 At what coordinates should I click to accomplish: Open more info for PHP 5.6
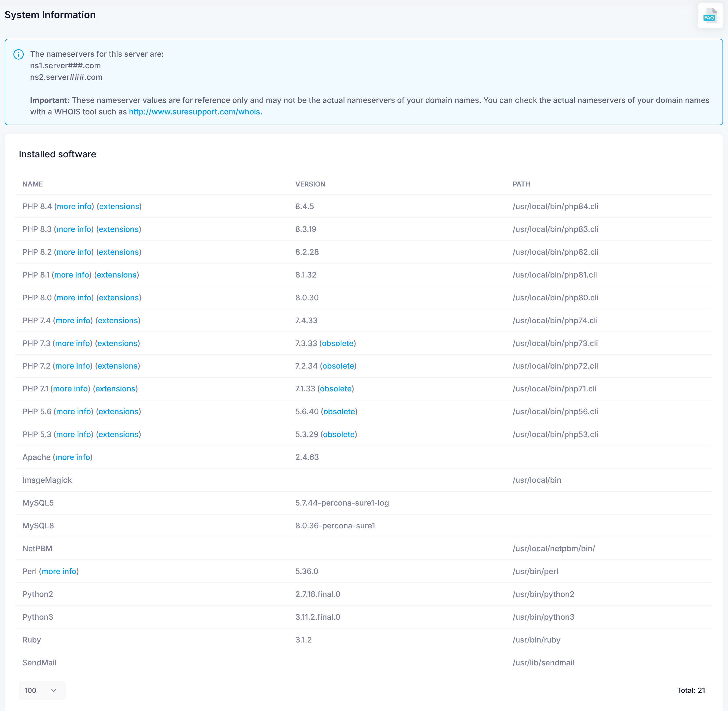pyautogui.click(x=73, y=411)
